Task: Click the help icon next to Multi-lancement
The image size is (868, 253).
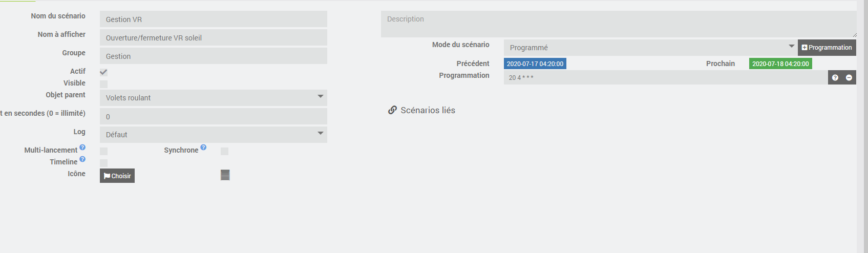Action: pyautogui.click(x=82, y=147)
